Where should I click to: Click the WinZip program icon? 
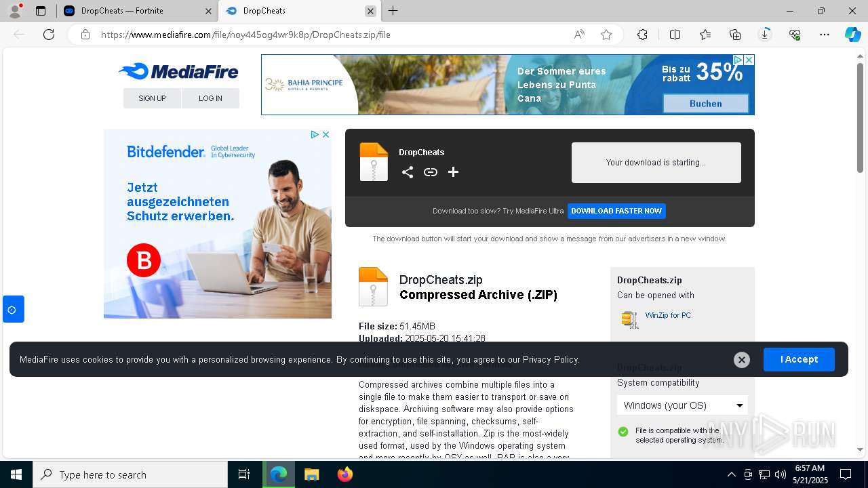pos(630,319)
